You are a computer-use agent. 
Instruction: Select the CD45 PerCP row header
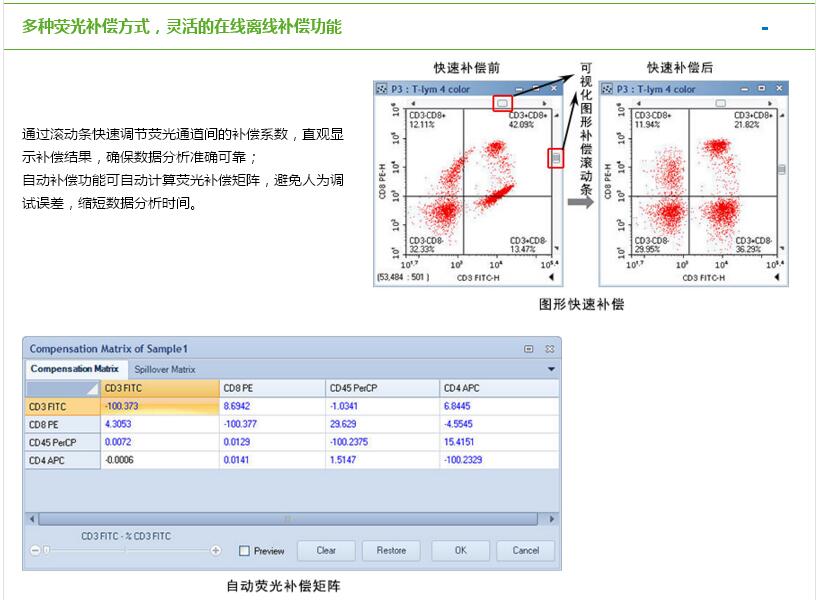point(63,443)
